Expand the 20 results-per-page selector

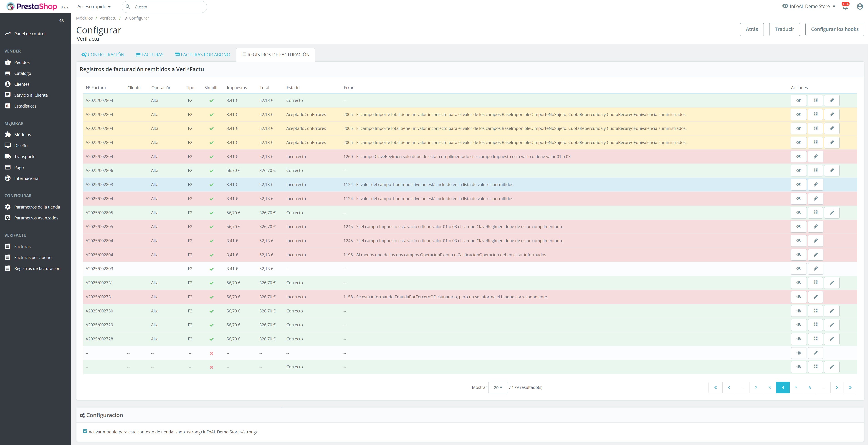coord(498,387)
